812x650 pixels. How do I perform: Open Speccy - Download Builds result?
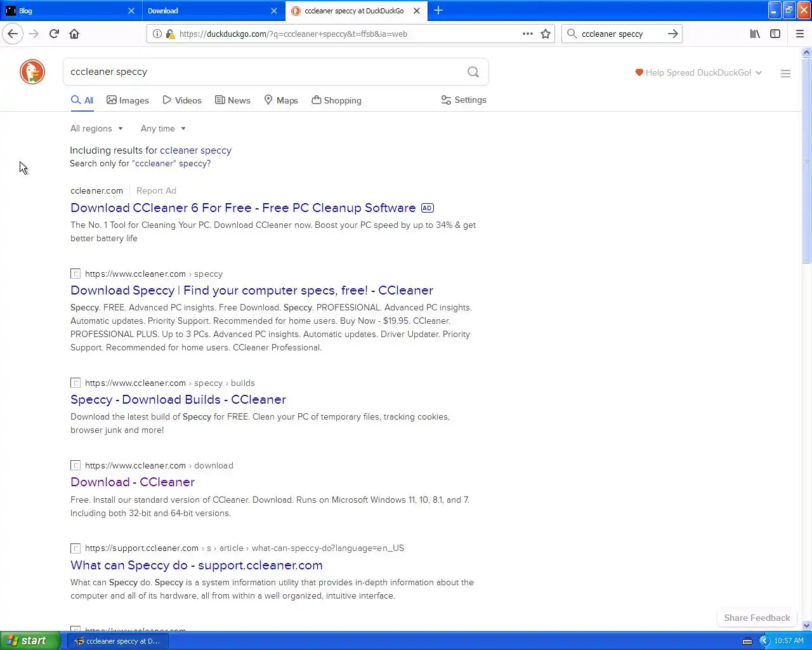[x=178, y=399]
